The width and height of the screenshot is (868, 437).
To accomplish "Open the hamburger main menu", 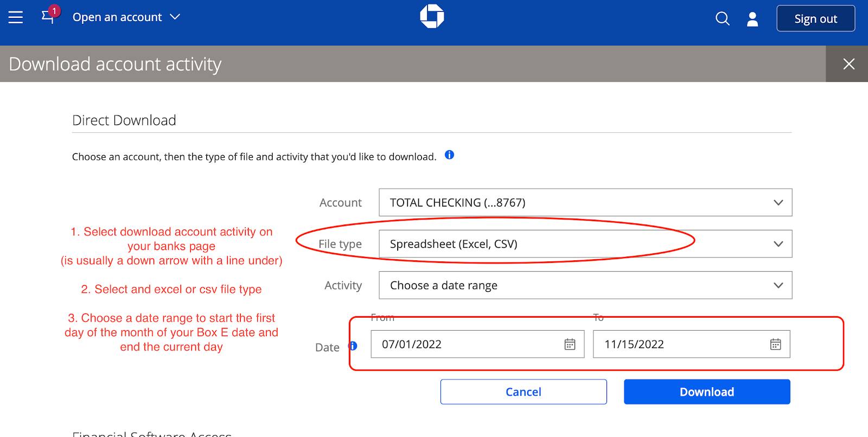I will [x=16, y=17].
